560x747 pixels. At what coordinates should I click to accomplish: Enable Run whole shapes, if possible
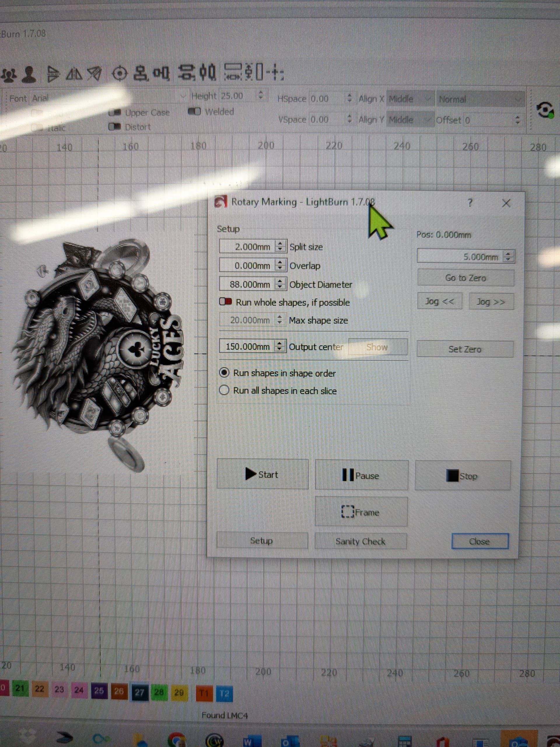tap(225, 301)
